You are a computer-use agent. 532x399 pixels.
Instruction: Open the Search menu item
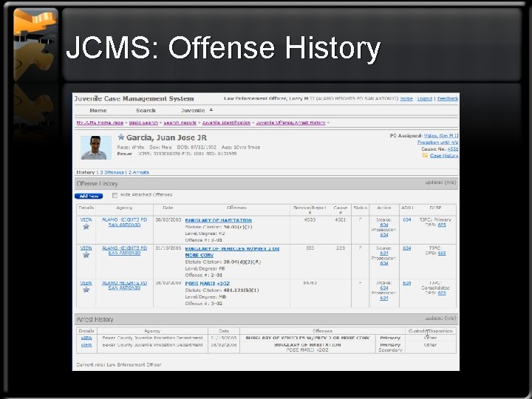[x=146, y=111]
